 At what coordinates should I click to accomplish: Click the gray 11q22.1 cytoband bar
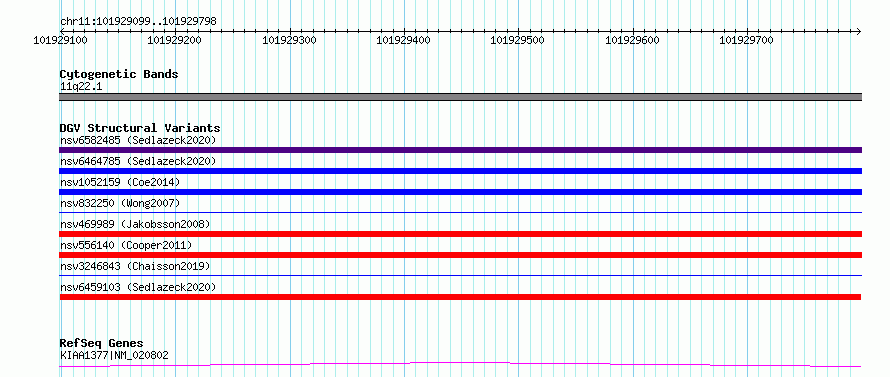pos(460,97)
